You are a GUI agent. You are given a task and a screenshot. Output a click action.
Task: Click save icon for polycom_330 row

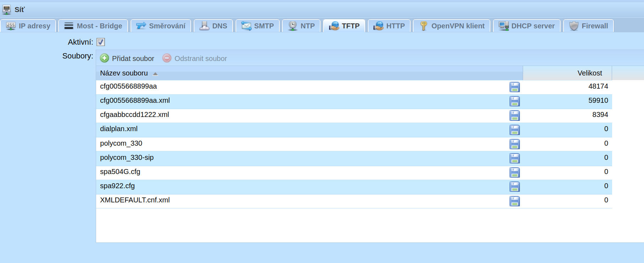[x=515, y=144]
